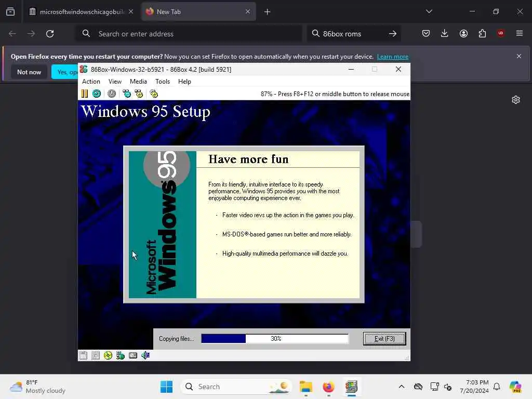Open 86Box machine settings gear icon
The height and width of the screenshot is (399, 532).
[154, 94]
